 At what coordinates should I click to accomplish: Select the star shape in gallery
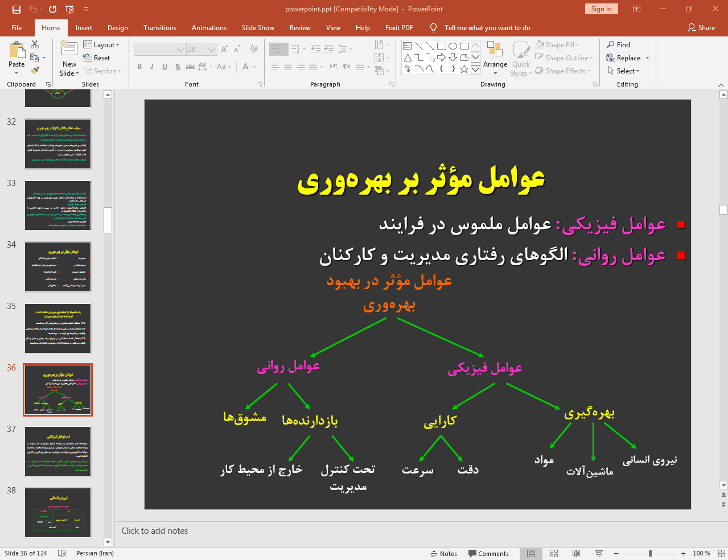coord(464,69)
